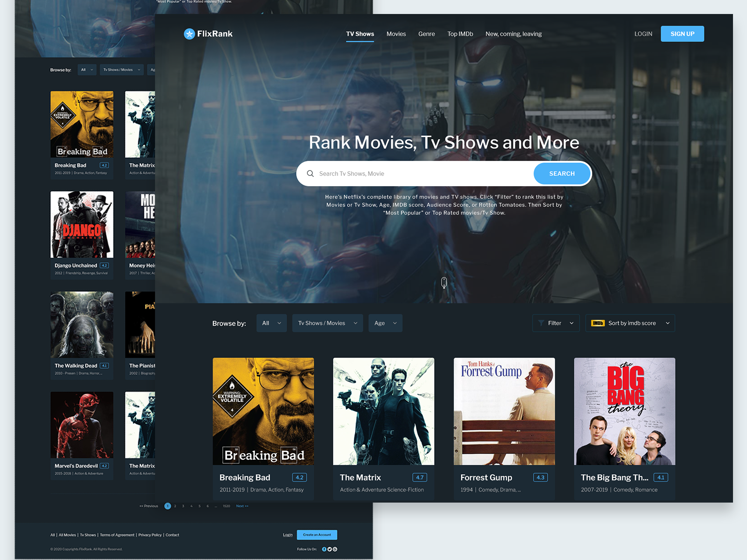The height and width of the screenshot is (560, 747).
Task: Click the scroll-down mouse icon in hero
Action: click(444, 282)
